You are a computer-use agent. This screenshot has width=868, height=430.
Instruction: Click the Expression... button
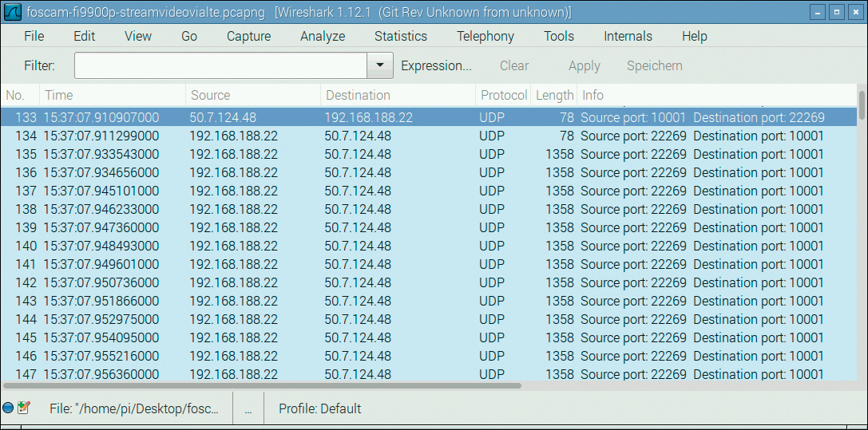pyautogui.click(x=436, y=65)
